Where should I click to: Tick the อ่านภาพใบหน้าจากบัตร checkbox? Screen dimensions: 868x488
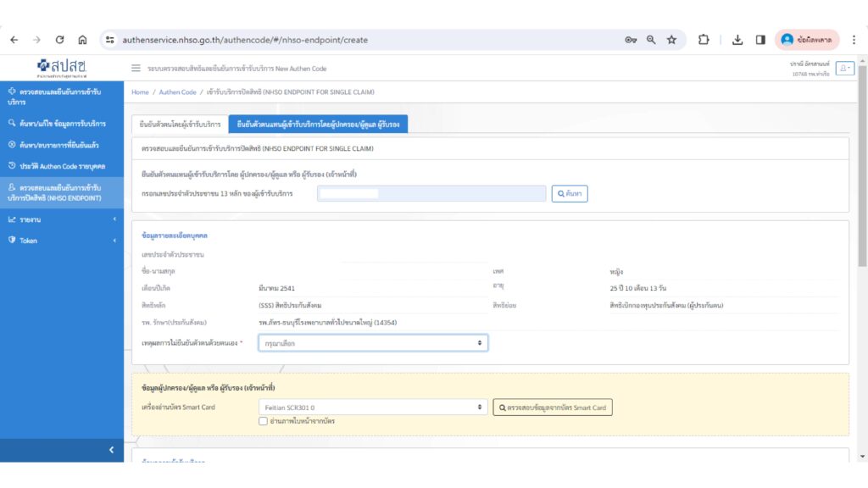coord(264,421)
